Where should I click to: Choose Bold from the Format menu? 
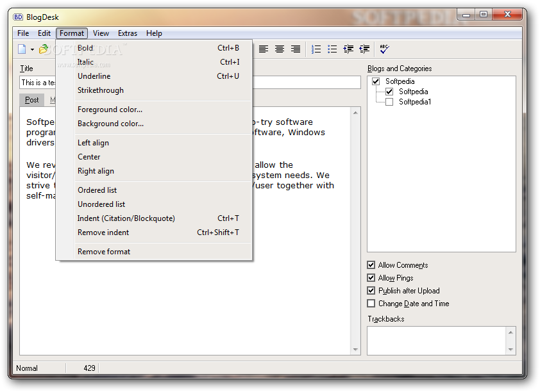(154, 48)
